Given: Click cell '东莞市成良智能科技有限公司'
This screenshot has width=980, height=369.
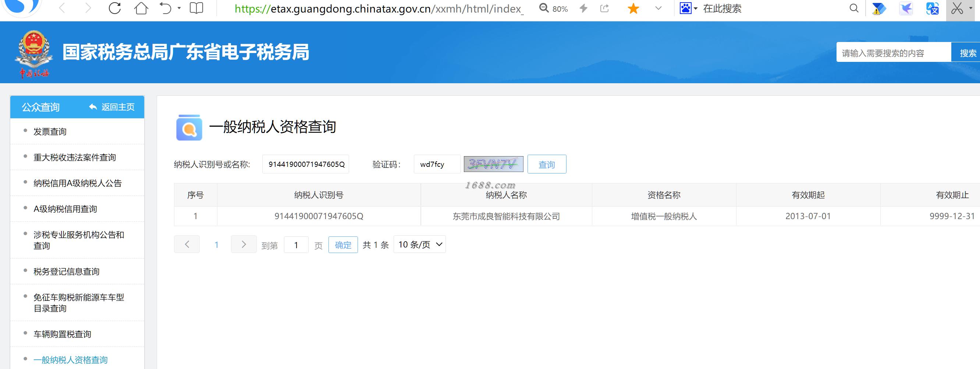Looking at the screenshot, I should click(506, 216).
